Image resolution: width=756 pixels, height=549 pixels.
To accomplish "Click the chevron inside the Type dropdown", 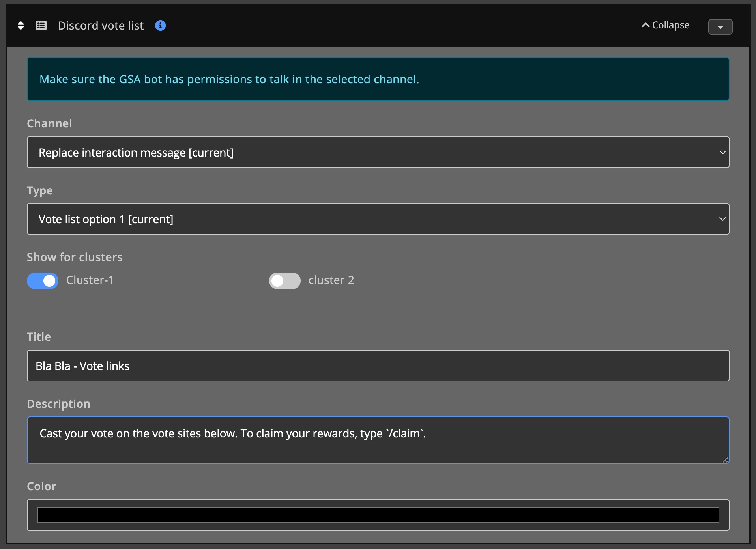I will coord(722,219).
